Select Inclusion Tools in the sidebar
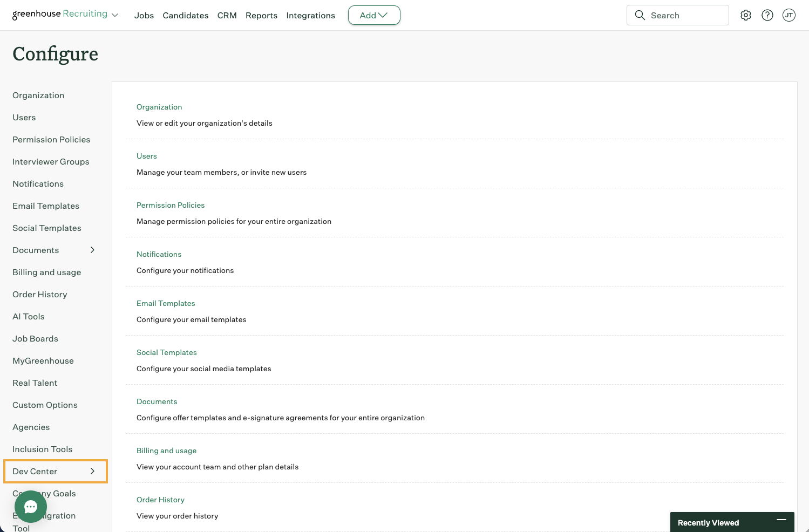Viewport: 809px width, 532px height. click(x=42, y=449)
